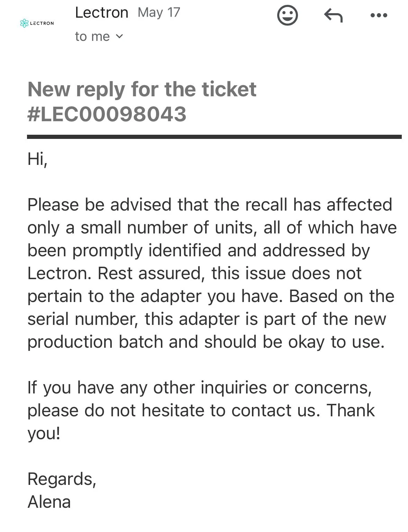Tap 'please do not hesitate to contact us'

coord(173,410)
